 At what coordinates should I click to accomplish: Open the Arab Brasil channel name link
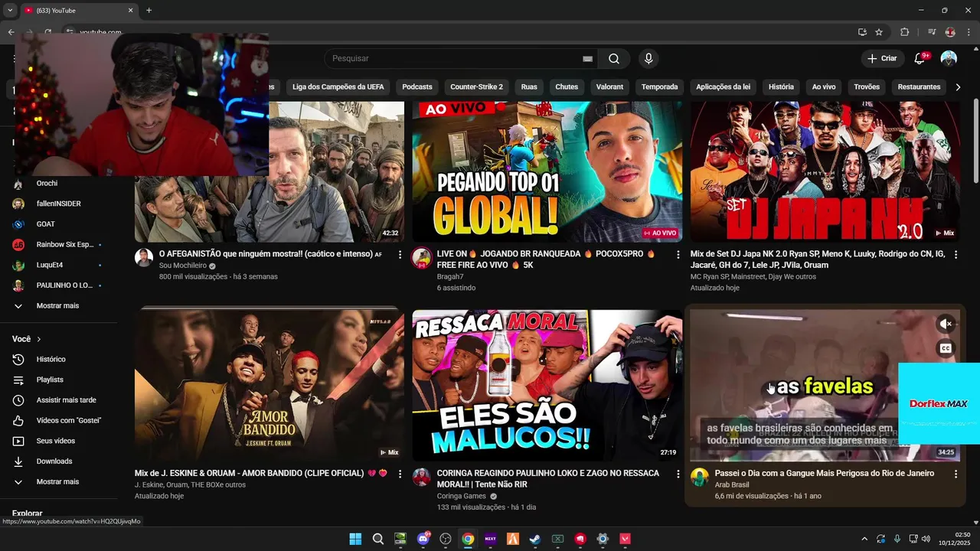click(x=732, y=485)
